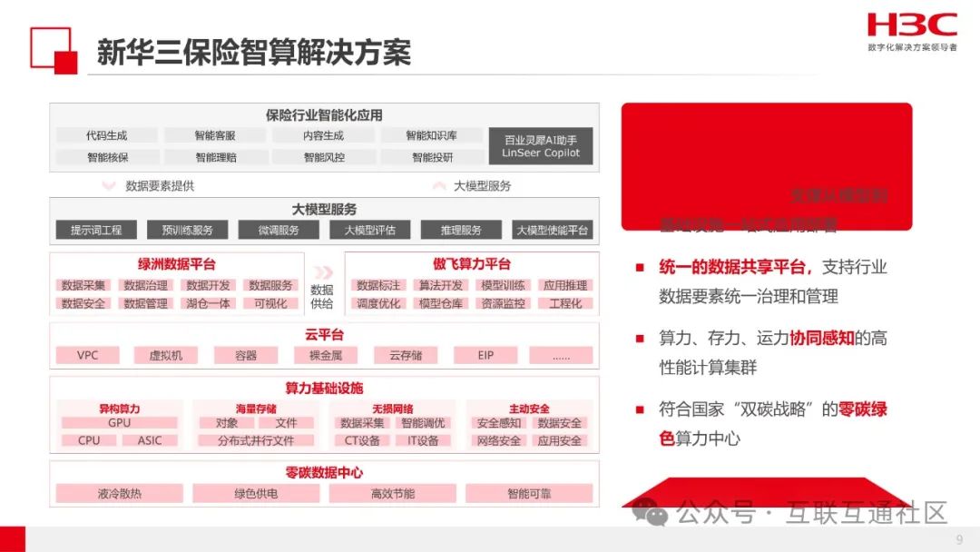Click the 高效节能 box
Viewport: 980px width, 552px height.
pyautogui.click(x=393, y=493)
